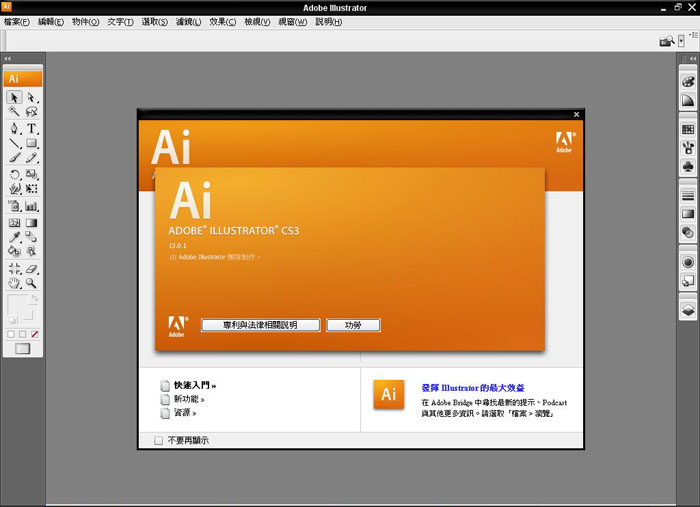Select the Eyedropper tool
This screenshot has width=700, height=507.
pos(14,237)
